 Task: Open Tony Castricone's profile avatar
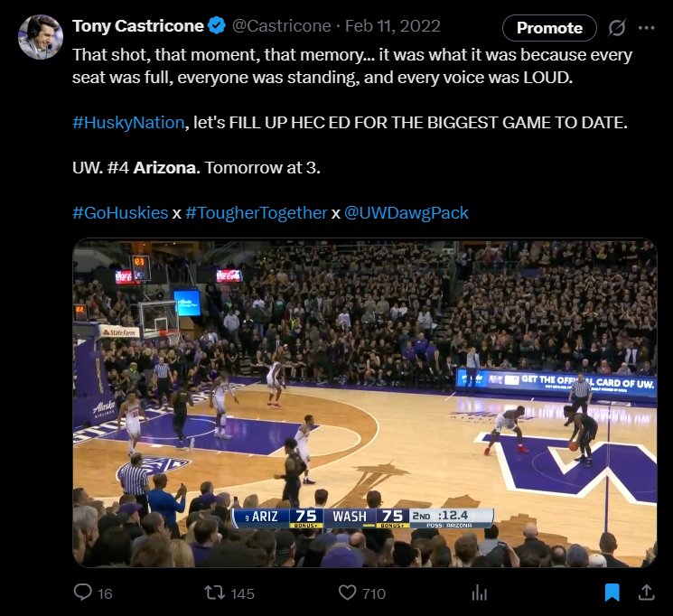point(41,37)
